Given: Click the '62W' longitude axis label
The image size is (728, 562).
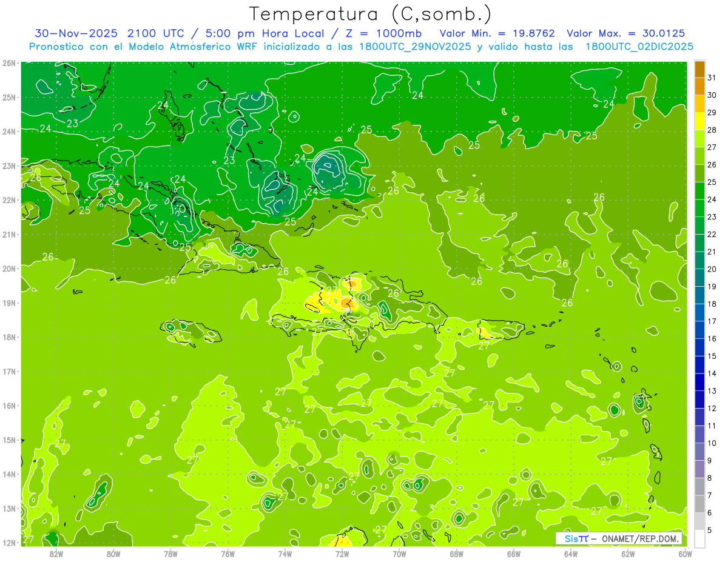Looking at the screenshot, I should point(628,554).
